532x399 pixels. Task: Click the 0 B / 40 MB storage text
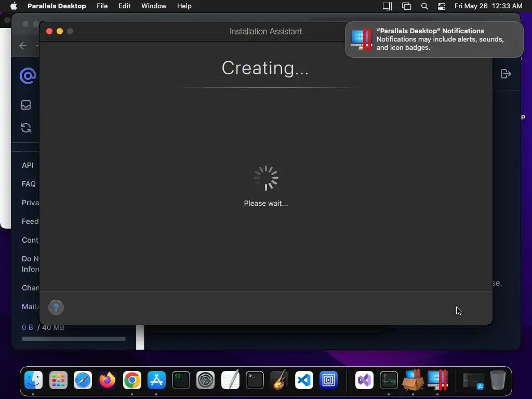click(x=43, y=327)
